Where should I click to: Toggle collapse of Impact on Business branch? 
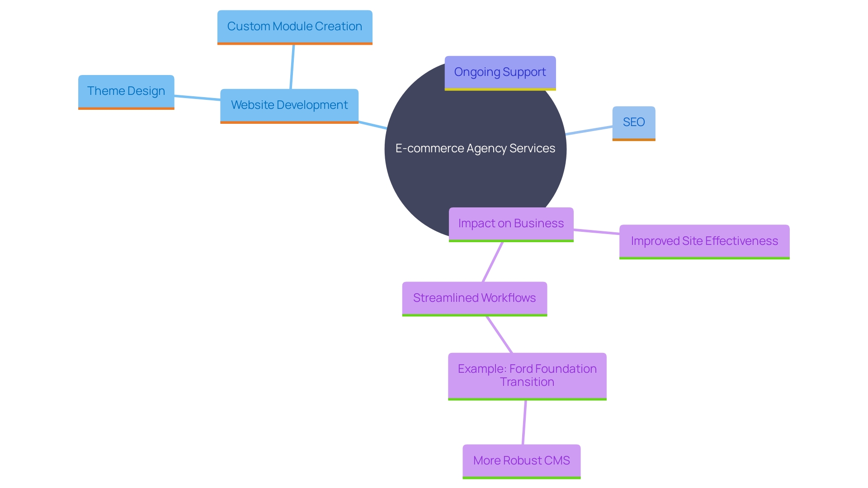[509, 223]
